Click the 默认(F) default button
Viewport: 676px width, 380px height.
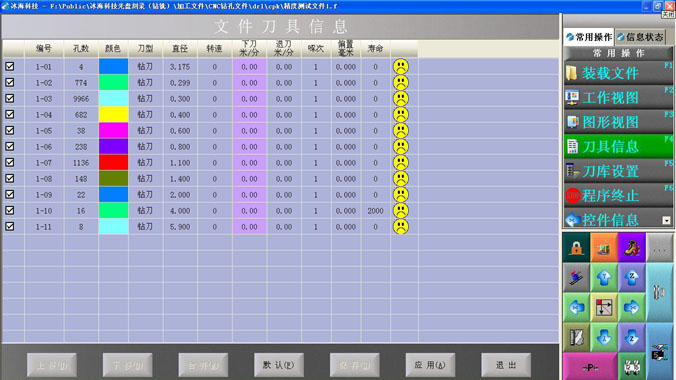coord(279,365)
